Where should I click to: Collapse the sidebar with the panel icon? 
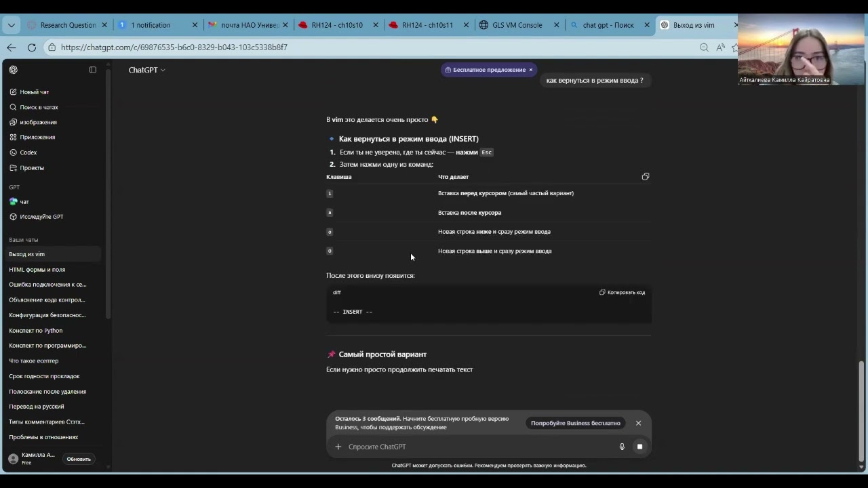pos(93,70)
